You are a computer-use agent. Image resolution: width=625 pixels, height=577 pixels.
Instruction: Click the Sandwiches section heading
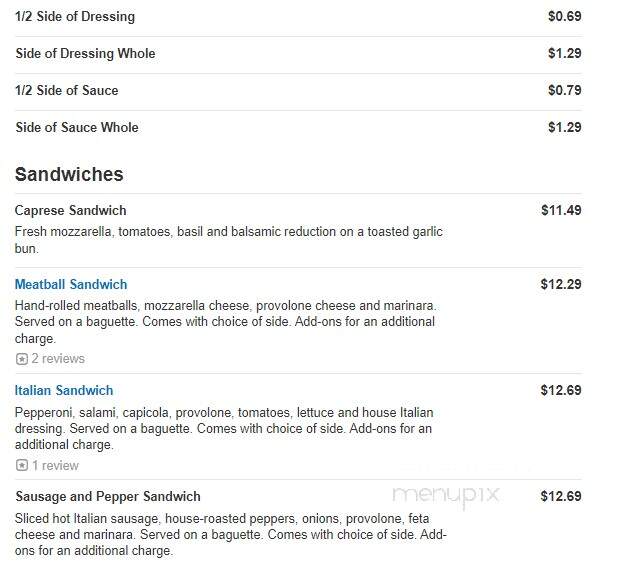69,174
